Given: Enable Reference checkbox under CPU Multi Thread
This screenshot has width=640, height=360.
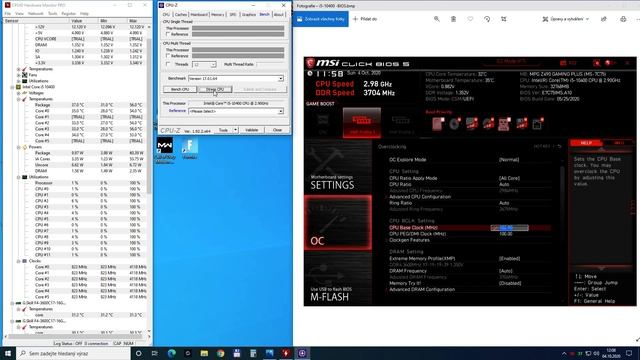Looking at the screenshot, I should pos(168,56).
